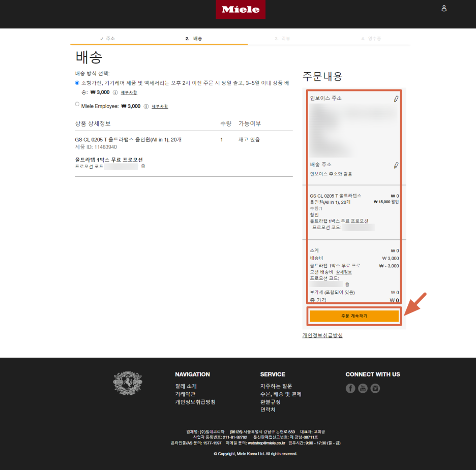Click 총 가격 total row

point(354,300)
